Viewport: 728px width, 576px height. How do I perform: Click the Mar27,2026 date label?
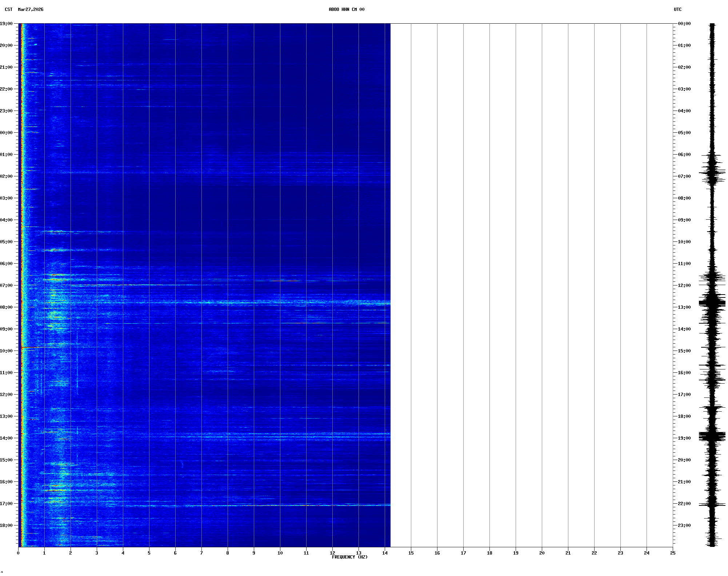[x=31, y=9]
